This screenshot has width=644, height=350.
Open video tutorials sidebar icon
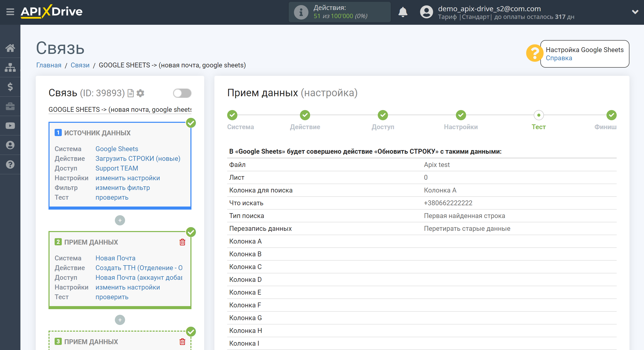click(10, 126)
